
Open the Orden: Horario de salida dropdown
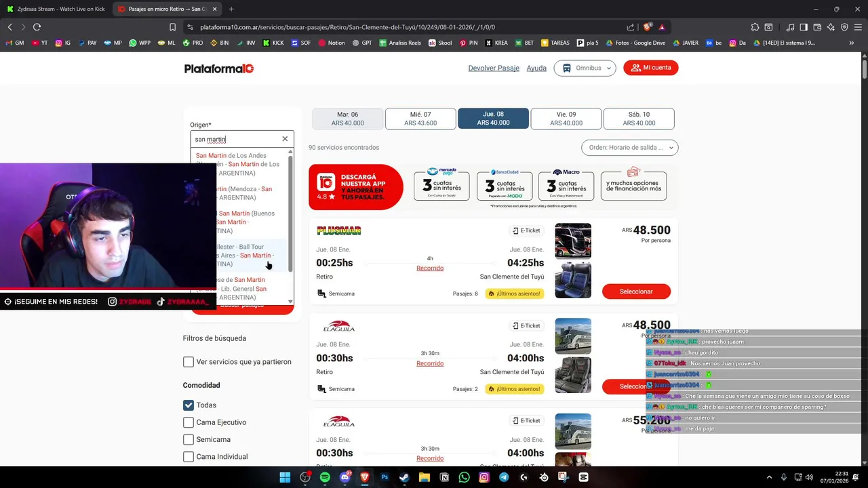(629, 147)
